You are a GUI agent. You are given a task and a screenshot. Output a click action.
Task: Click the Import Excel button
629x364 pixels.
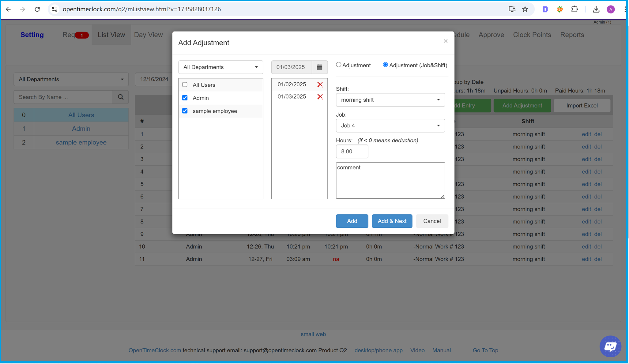tap(582, 106)
